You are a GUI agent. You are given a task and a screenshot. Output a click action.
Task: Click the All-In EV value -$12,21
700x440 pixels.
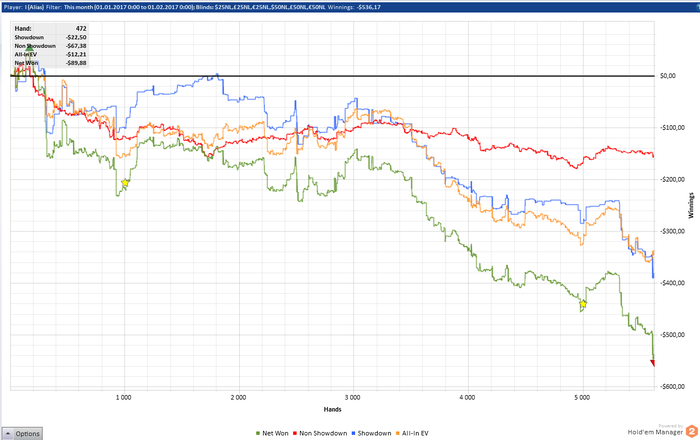(x=76, y=54)
